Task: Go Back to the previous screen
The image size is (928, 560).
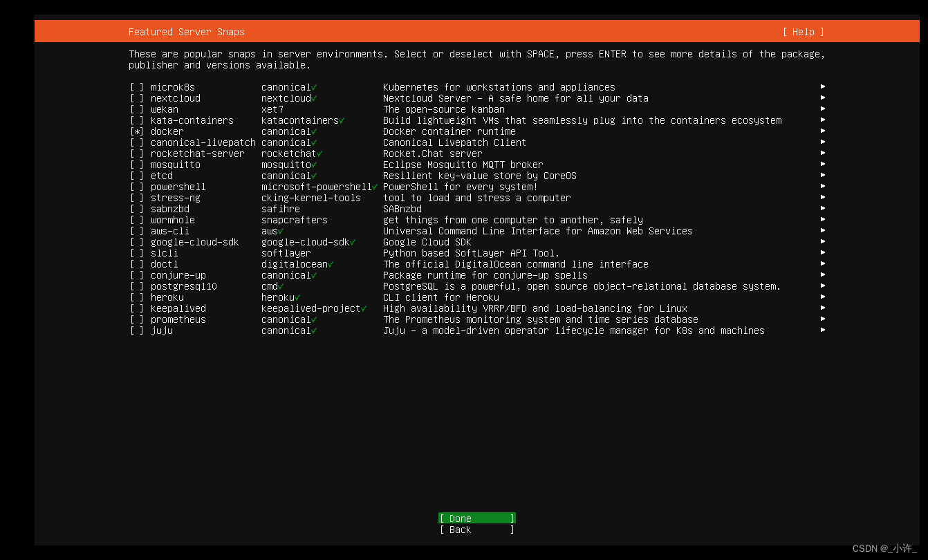Action: click(477, 530)
